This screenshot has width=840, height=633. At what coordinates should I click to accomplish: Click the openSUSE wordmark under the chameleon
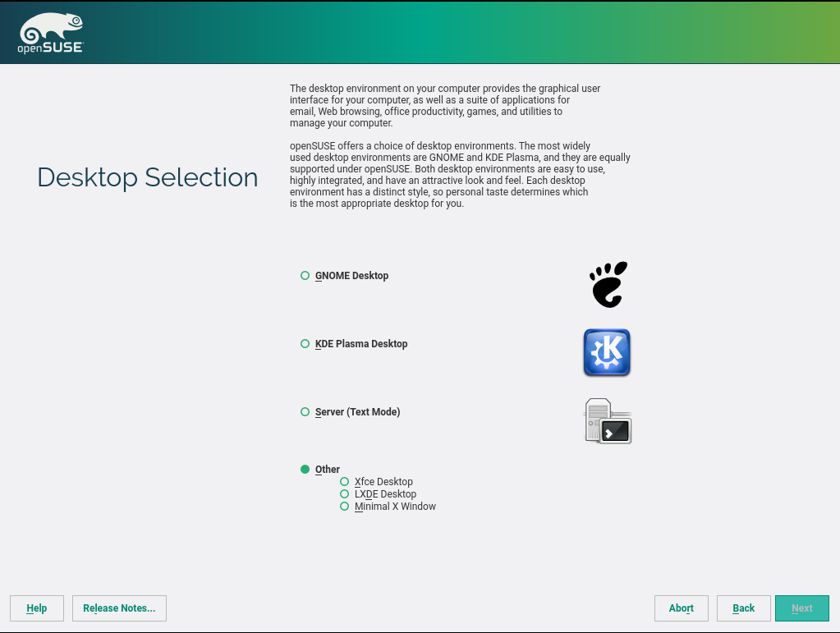pyautogui.click(x=50, y=48)
